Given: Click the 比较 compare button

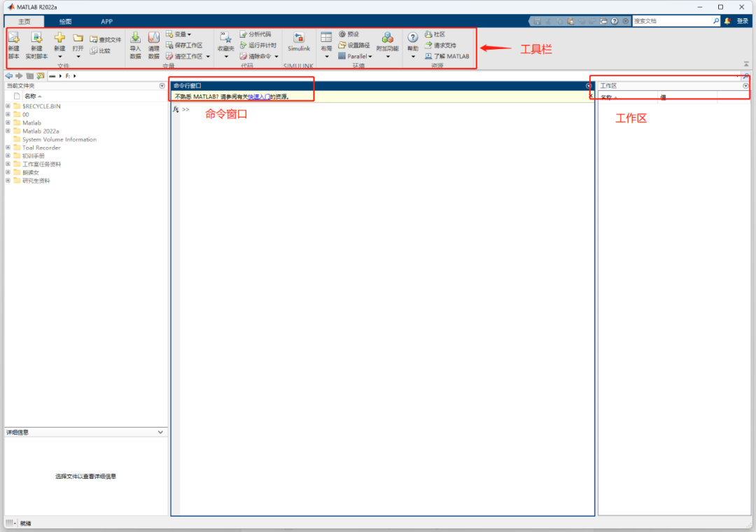Looking at the screenshot, I should pyautogui.click(x=100, y=50).
